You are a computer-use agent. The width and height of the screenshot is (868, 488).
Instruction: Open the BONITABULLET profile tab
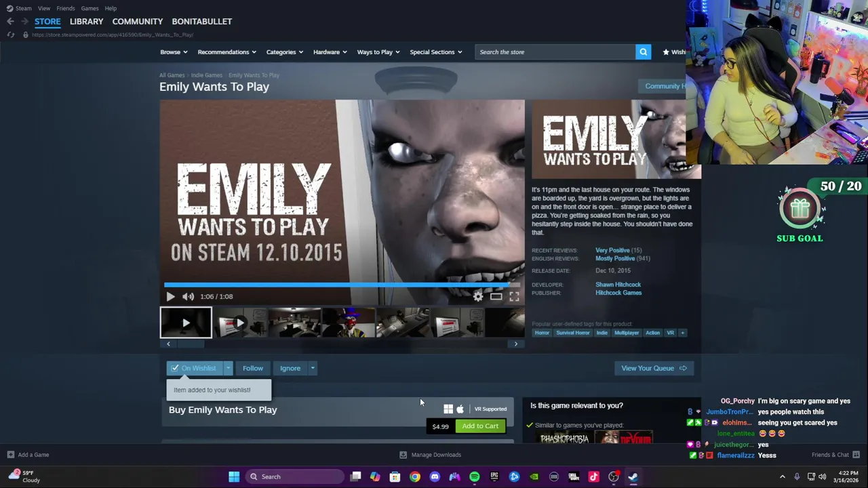click(x=202, y=22)
